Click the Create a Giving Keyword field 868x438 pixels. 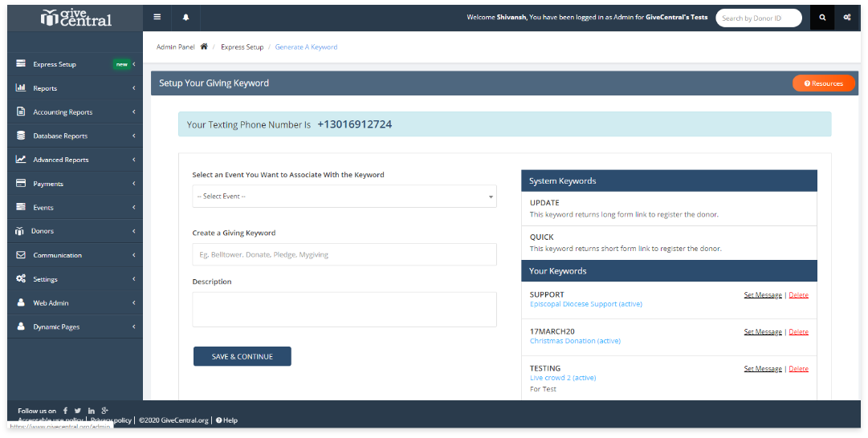[x=344, y=254]
